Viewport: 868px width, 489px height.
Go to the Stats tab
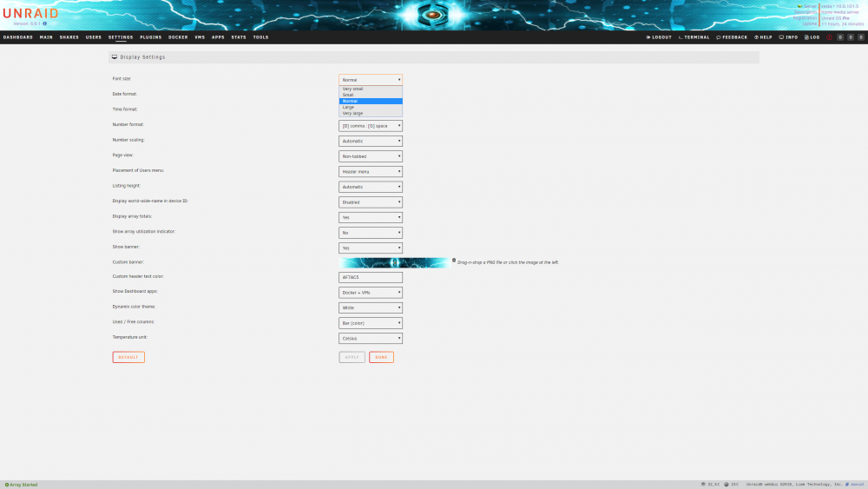point(239,37)
